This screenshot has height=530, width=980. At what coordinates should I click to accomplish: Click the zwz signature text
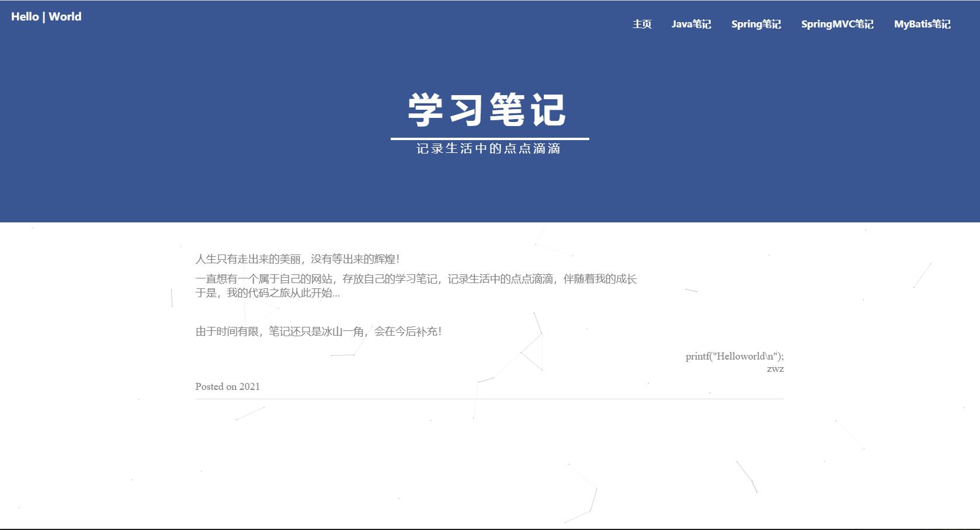pyautogui.click(x=775, y=369)
